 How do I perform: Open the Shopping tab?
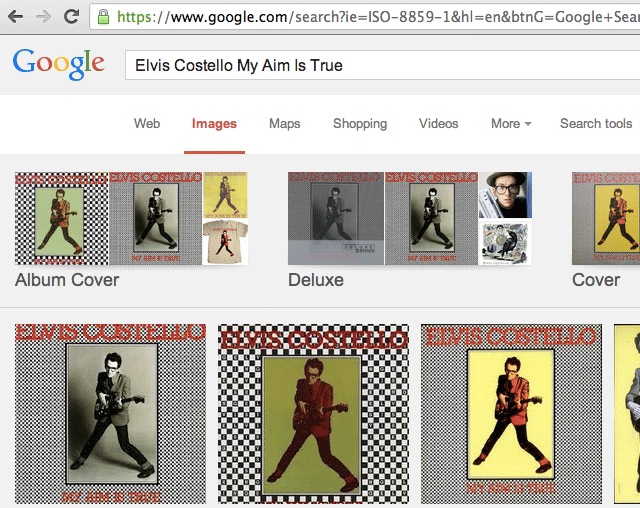[x=360, y=124]
